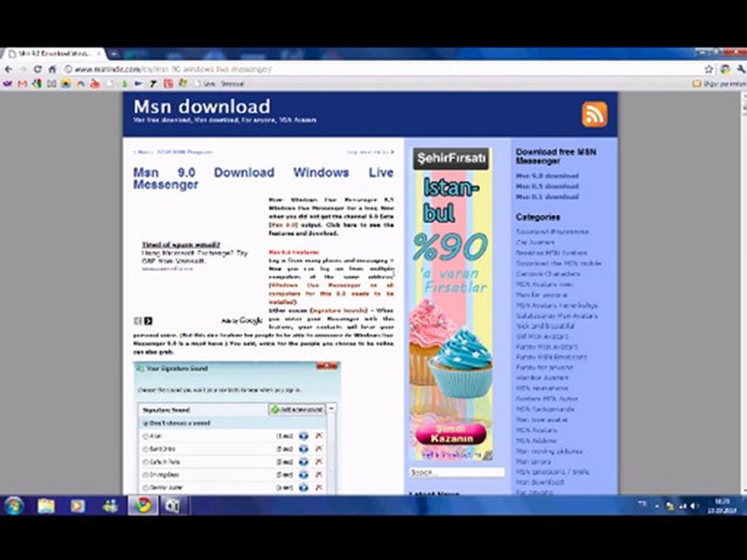Open the MSN Backgrounds category
747x560 pixels.
tap(545, 409)
